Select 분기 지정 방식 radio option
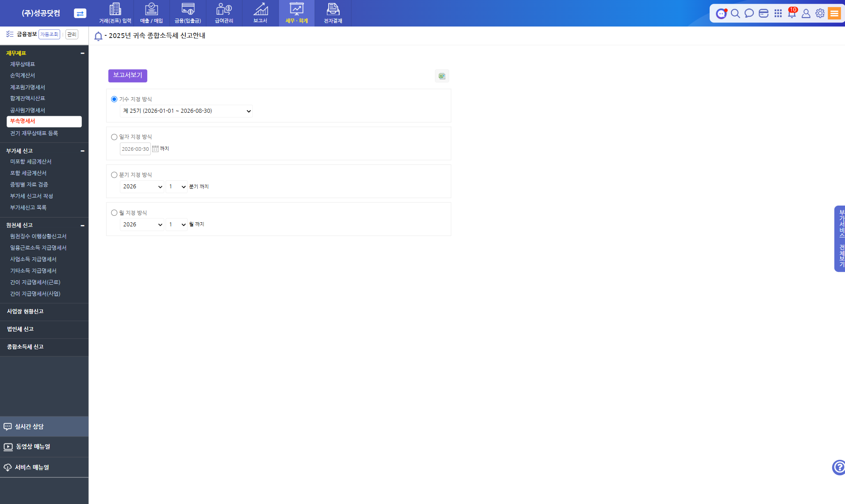 tap(114, 175)
